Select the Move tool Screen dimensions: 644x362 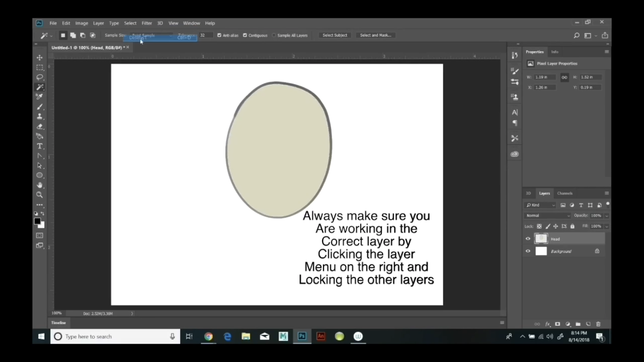point(40,57)
